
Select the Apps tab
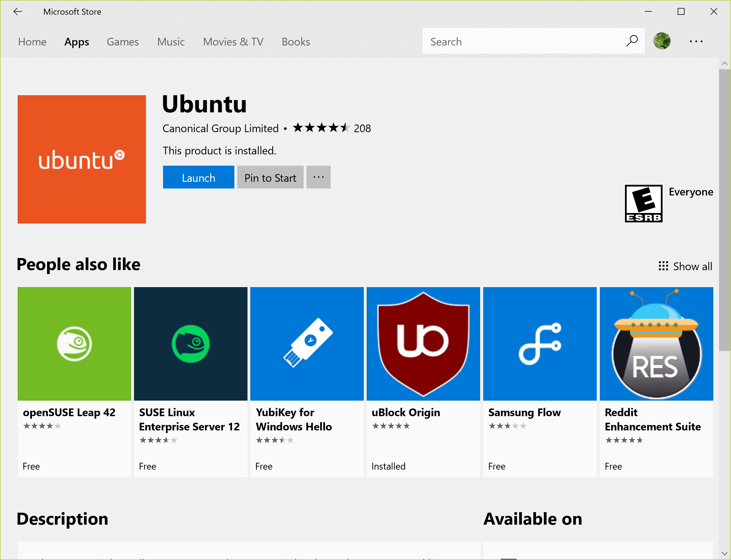pyautogui.click(x=77, y=42)
